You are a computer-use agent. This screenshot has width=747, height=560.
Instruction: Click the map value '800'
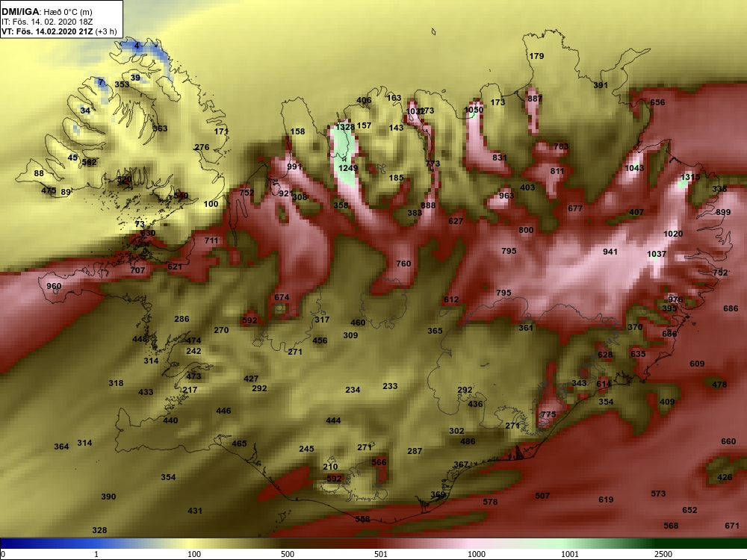(x=526, y=230)
